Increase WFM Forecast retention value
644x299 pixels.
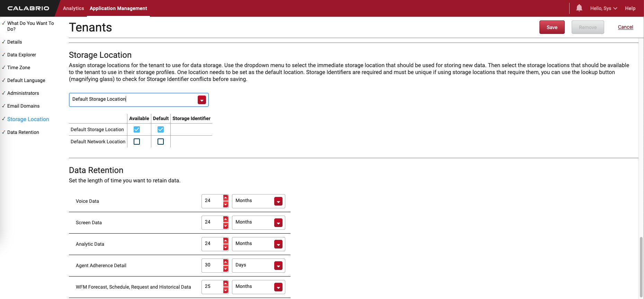coord(226,283)
